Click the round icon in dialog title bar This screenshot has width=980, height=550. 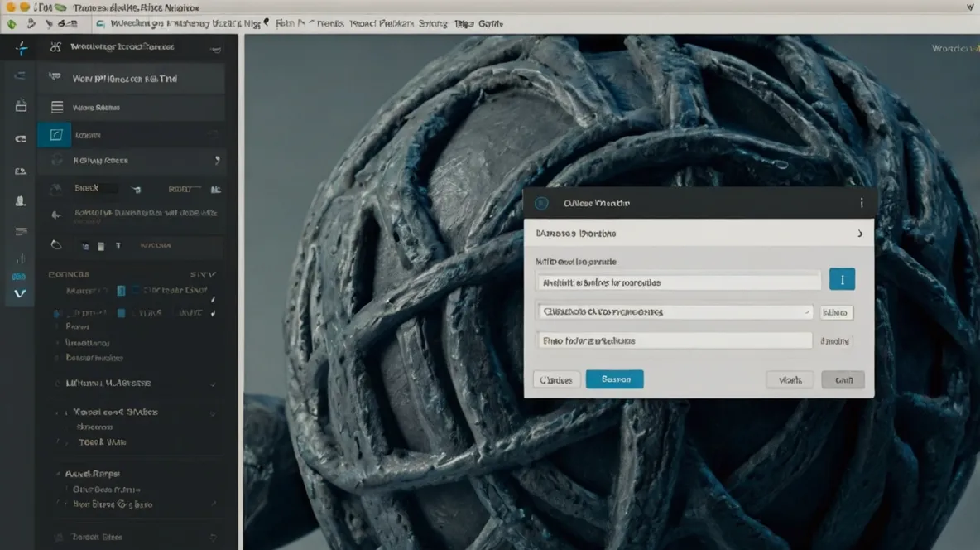[542, 203]
